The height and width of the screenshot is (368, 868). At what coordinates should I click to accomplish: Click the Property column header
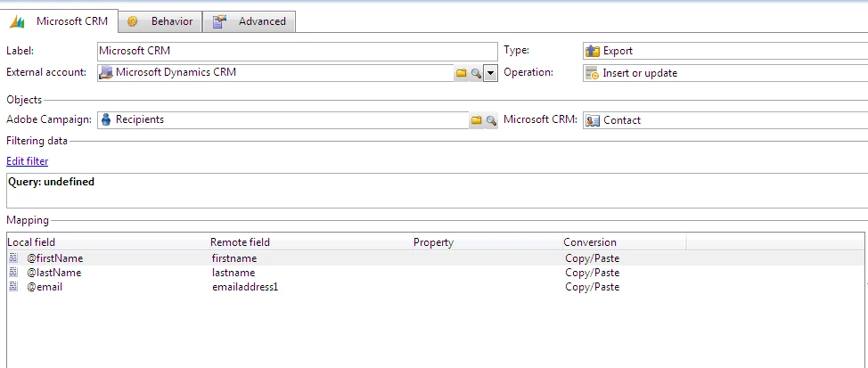click(x=487, y=242)
